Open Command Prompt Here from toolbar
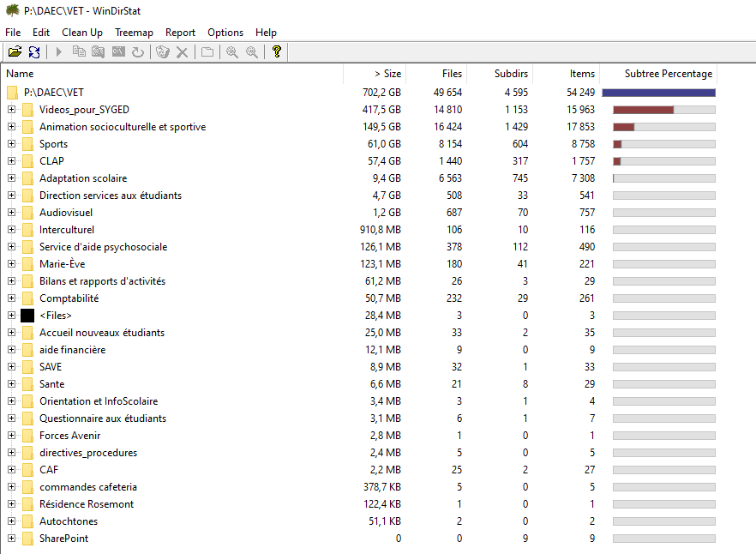The image size is (756, 554). pos(118,52)
